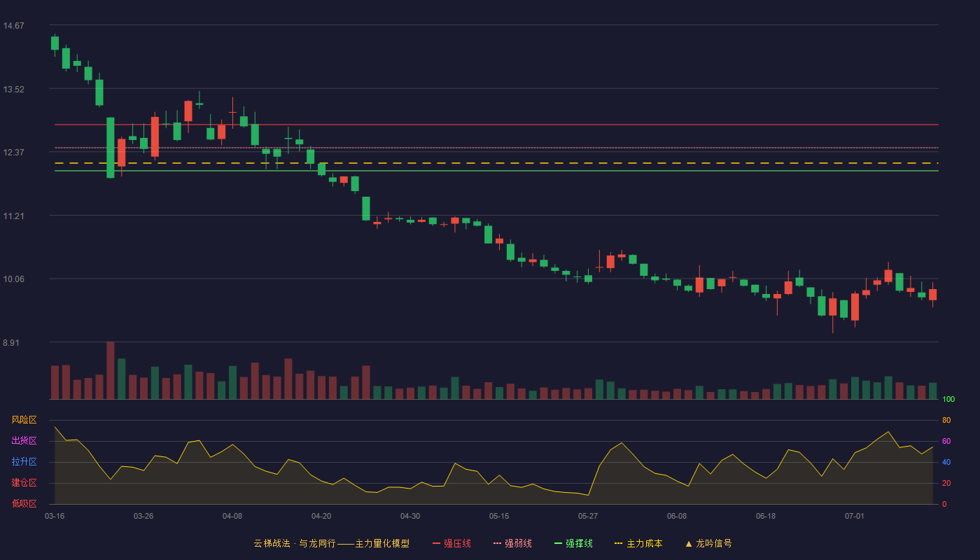The width and height of the screenshot is (980, 560).
Task: Click the 04-30 date label
Action: (x=410, y=516)
